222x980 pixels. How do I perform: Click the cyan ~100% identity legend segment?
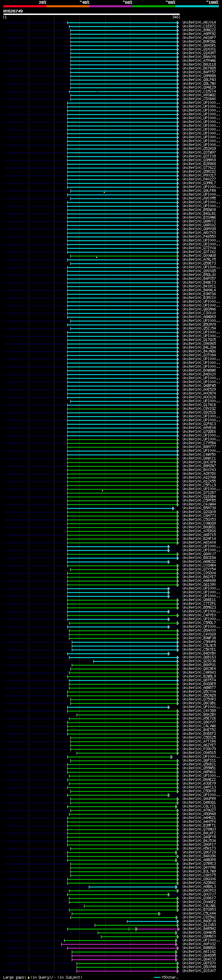[197, 6]
